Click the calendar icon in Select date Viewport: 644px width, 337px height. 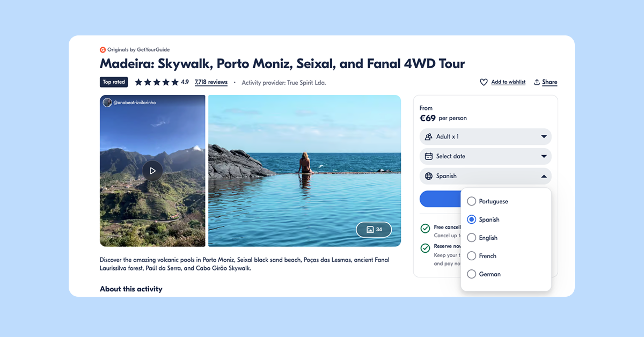tap(429, 156)
